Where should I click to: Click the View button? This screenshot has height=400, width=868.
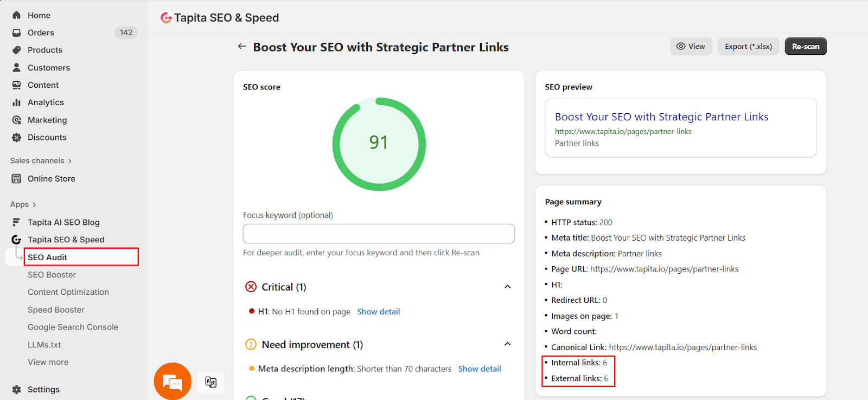[x=691, y=47]
